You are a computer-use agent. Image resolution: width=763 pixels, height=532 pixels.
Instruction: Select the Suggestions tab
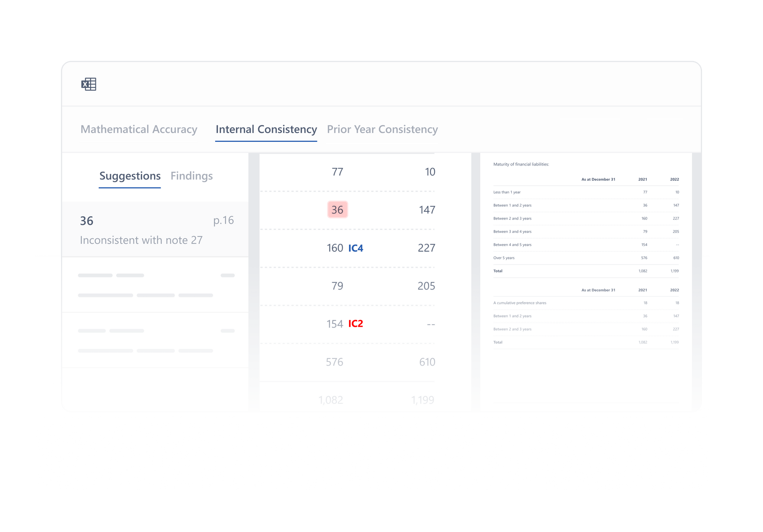tap(130, 176)
